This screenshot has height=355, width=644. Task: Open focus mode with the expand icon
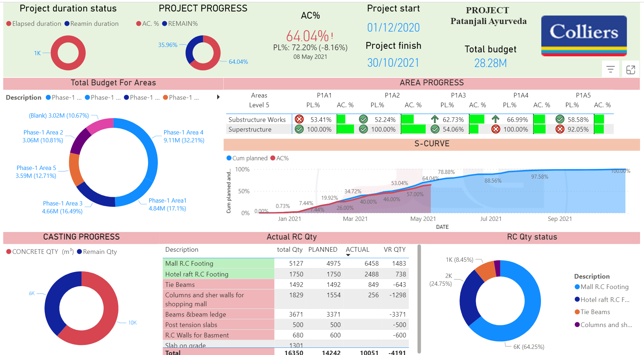click(x=630, y=70)
